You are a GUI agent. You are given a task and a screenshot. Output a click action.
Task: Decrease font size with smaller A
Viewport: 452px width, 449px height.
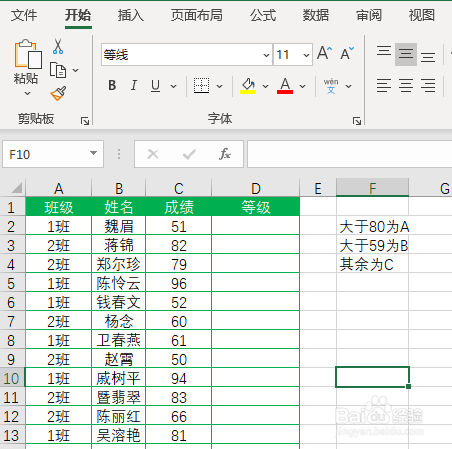tap(347, 53)
